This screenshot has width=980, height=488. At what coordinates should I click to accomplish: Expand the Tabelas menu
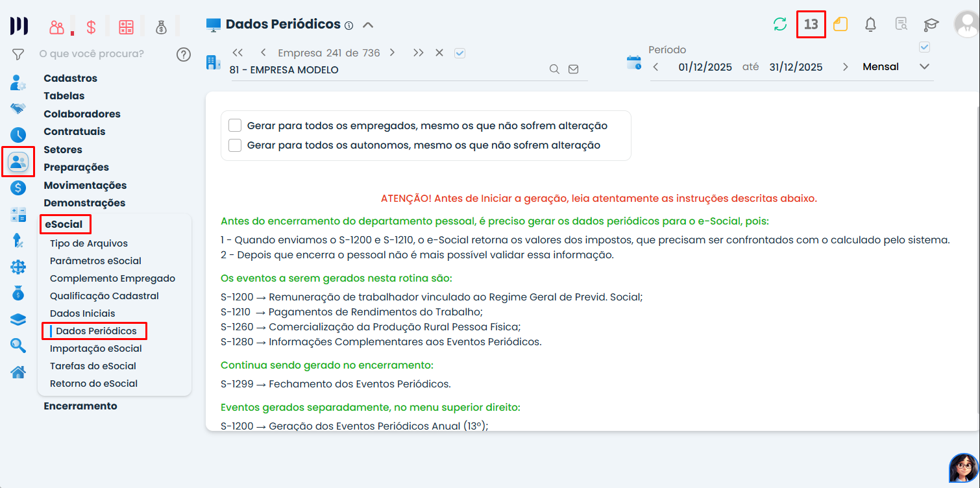coord(64,95)
